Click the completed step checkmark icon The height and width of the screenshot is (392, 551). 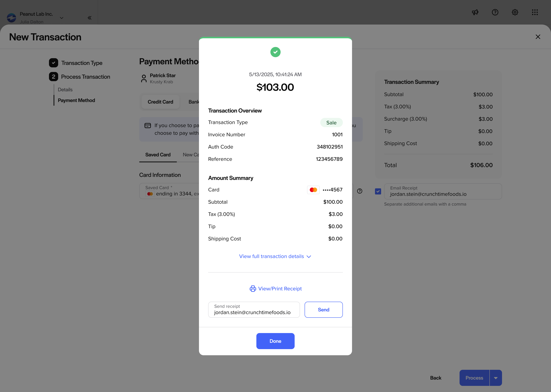point(54,63)
